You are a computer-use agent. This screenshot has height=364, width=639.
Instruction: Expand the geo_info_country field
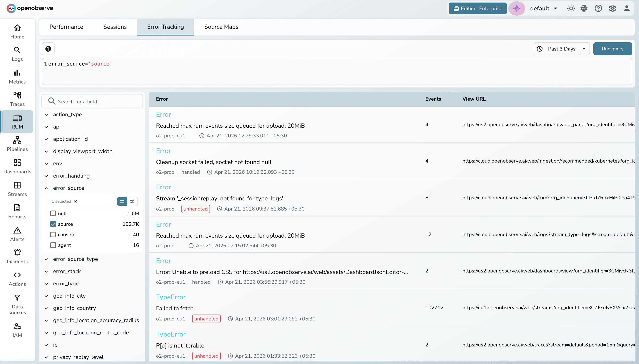[x=46, y=308]
